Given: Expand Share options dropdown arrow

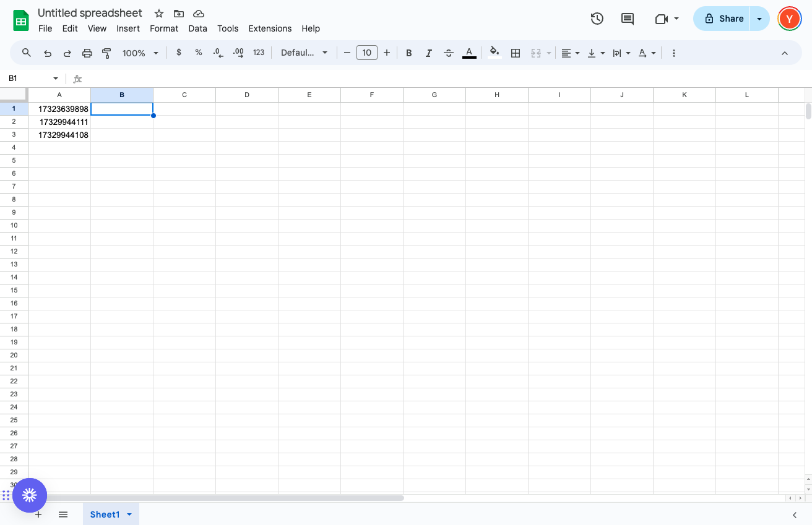Looking at the screenshot, I should tap(759, 19).
